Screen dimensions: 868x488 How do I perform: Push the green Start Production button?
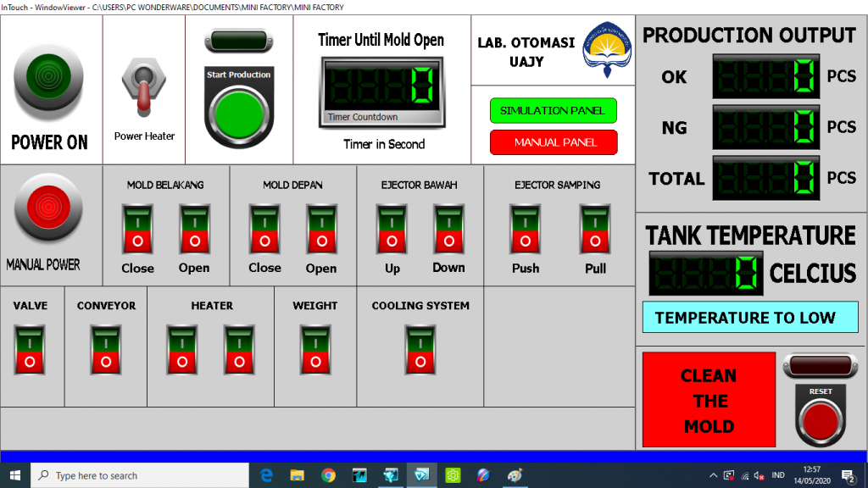pos(238,113)
